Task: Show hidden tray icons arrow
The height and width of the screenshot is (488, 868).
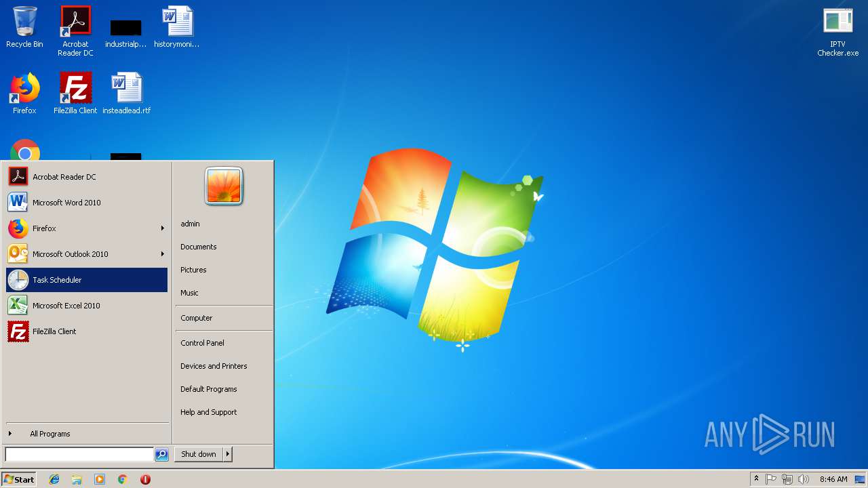Action: pyautogui.click(x=756, y=479)
